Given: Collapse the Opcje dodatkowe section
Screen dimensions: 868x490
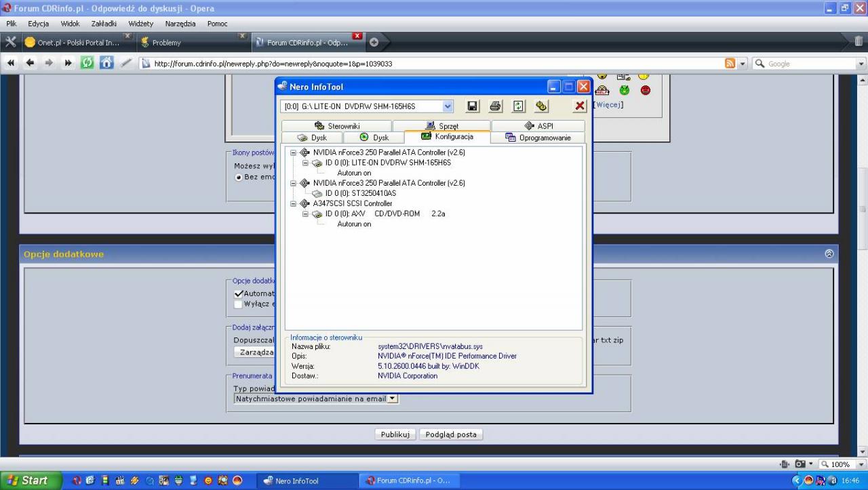Looking at the screenshot, I should pyautogui.click(x=829, y=253).
